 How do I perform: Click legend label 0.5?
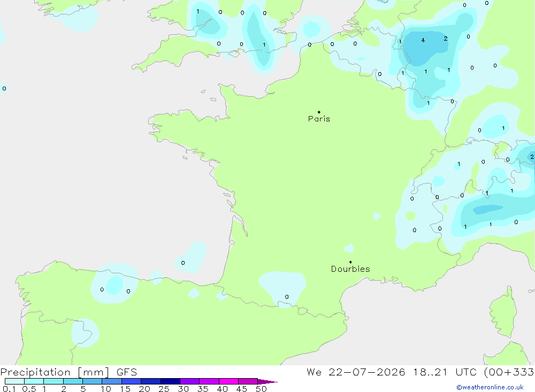[29, 389]
